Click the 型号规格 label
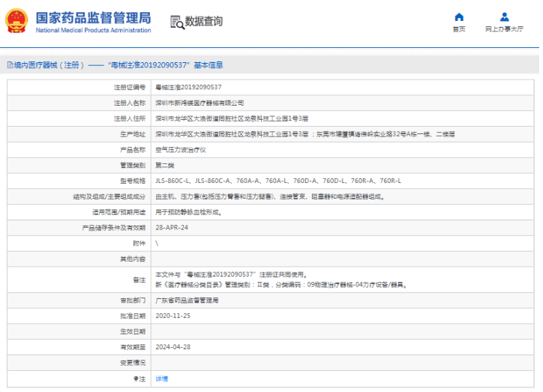This screenshot has width=543, height=392. 133,181
